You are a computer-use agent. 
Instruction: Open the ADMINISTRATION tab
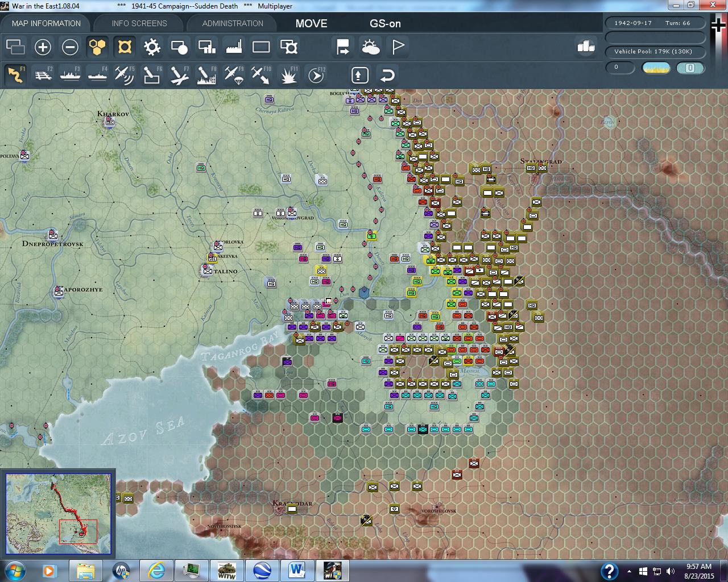tap(233, 23)
